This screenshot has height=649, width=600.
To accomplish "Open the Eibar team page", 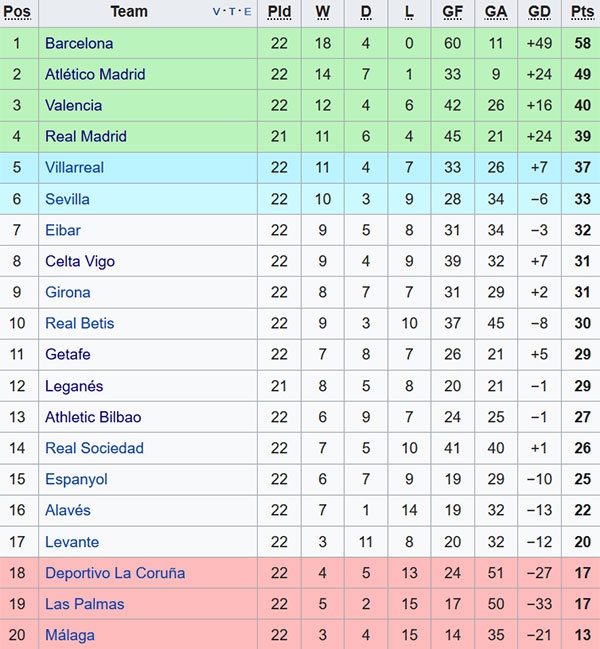I will pyautogui.click(x=63, y=230).
